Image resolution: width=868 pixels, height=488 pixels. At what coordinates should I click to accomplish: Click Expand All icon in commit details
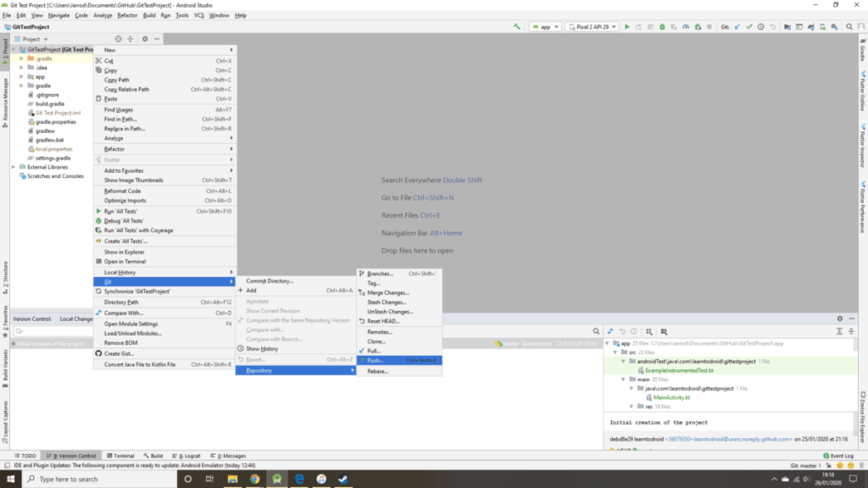(x=839, y=331)
